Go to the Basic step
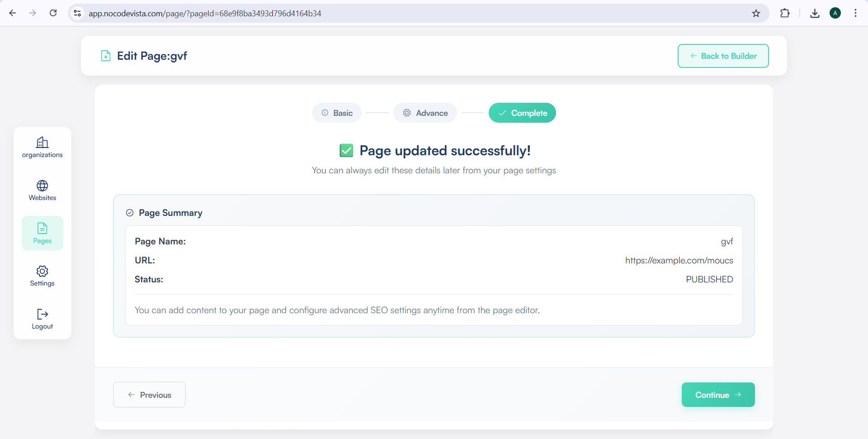The width and height of the screenshot is (868, 439). 337,113
